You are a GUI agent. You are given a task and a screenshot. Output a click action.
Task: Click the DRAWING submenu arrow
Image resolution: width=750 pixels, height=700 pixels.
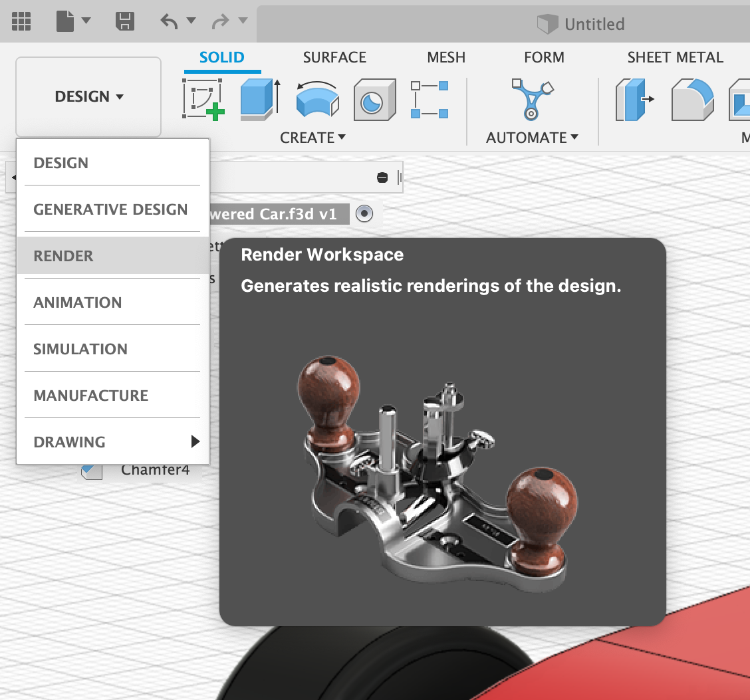195,441
